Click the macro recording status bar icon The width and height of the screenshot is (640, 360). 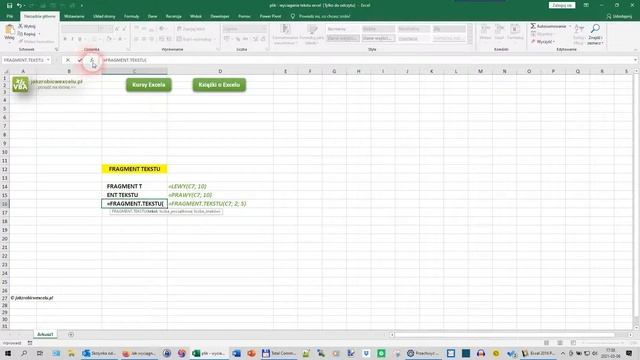pos(30,343)
